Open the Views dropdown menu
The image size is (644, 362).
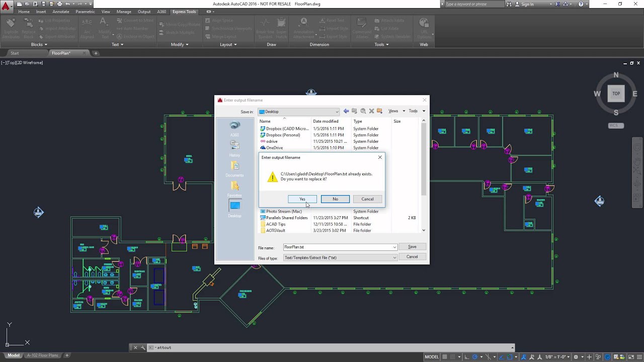tap(396, 111)
